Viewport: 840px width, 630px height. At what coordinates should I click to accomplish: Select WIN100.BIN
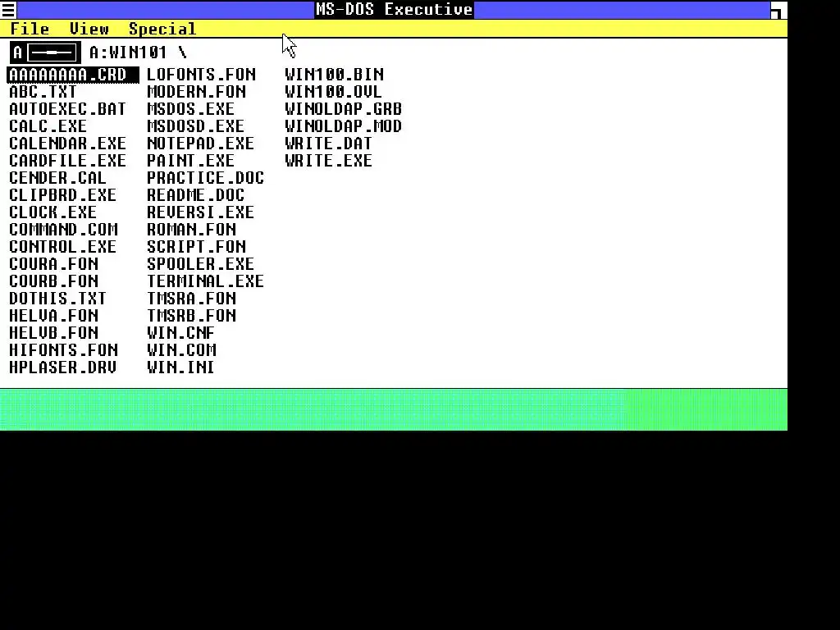(x=335, y=75)
